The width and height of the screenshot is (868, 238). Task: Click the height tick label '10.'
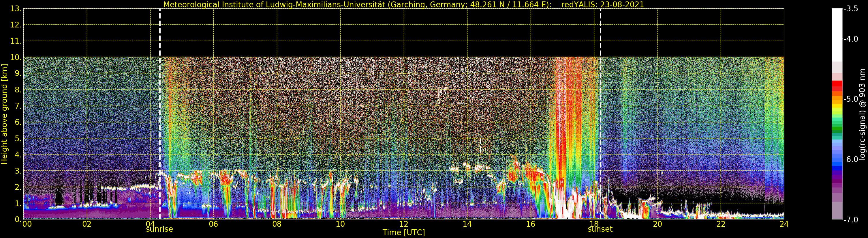click(16, 57)
